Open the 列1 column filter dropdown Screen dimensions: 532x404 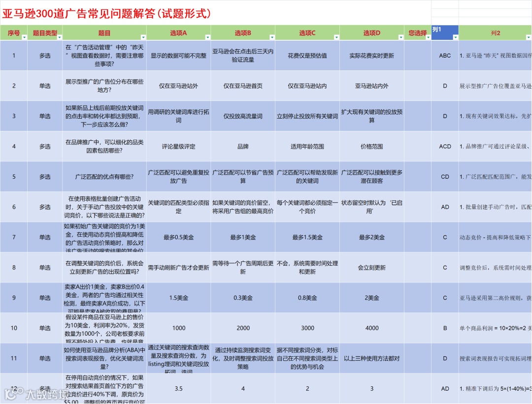(455, 37)
